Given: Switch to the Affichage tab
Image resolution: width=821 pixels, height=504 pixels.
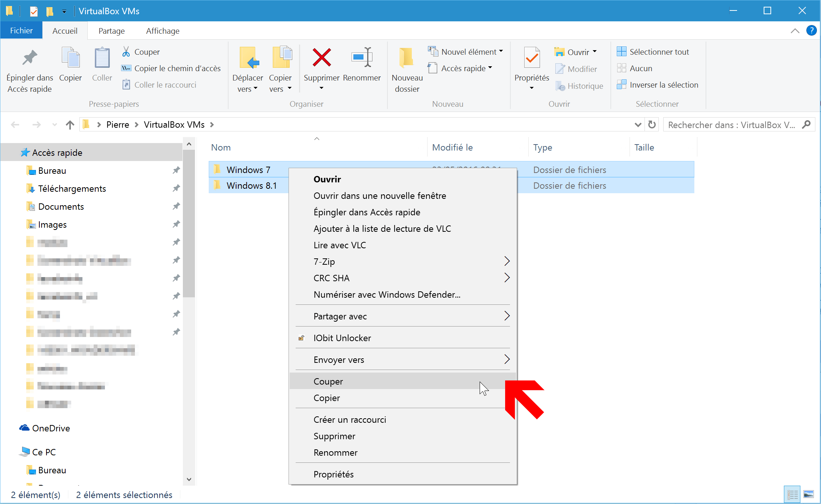Looking at the screenshot, I should click(x=163, y=31).
